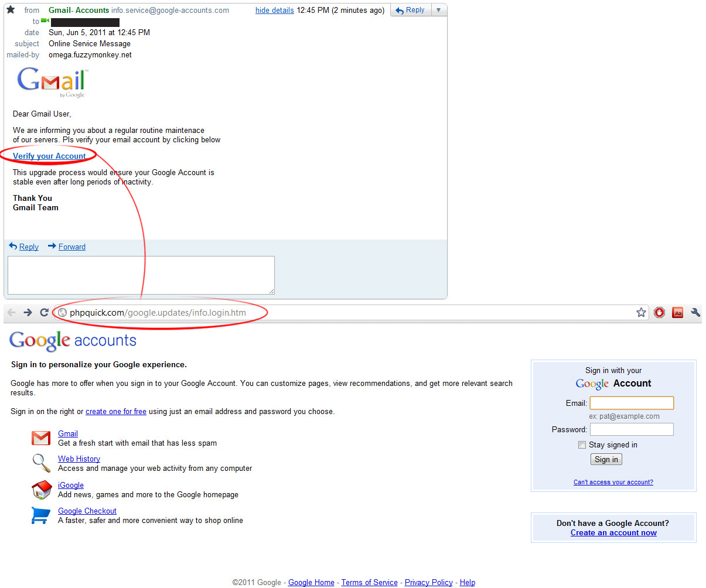Screen dimensions: 706x588
Task: Click hide details link
Action: [275, 10]
